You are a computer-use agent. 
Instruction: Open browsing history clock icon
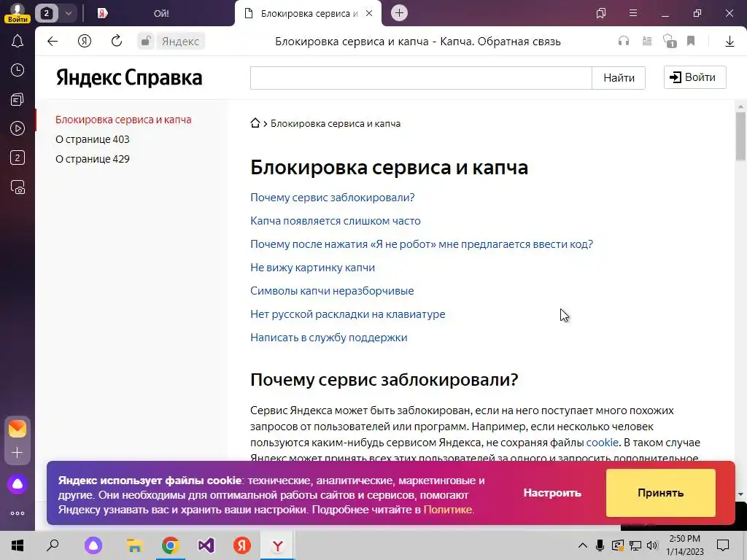coord(18,71)
